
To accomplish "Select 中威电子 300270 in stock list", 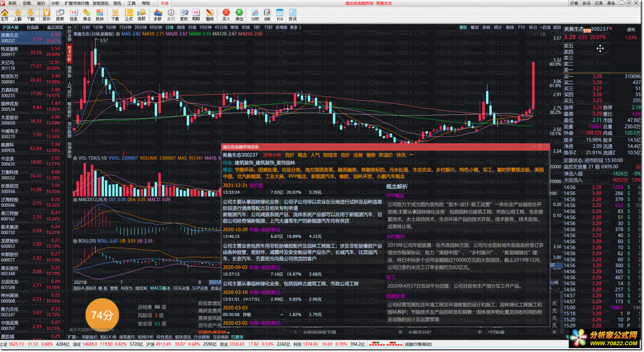I will [31, 134].
